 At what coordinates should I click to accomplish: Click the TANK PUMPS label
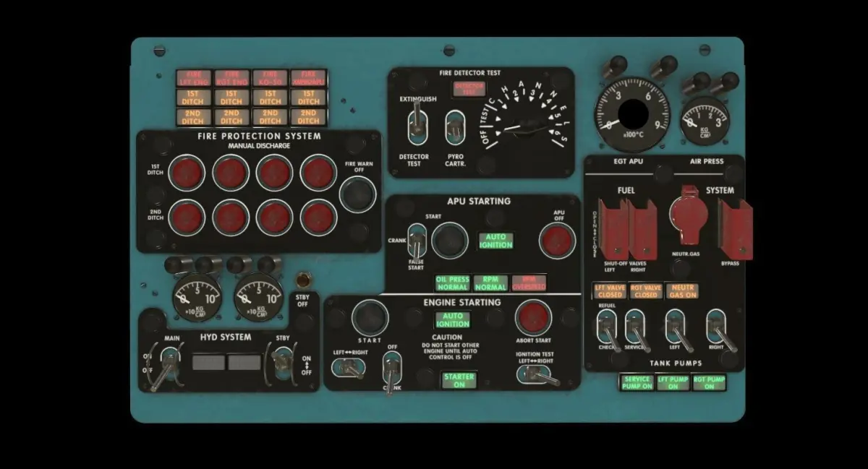(676, 363)
